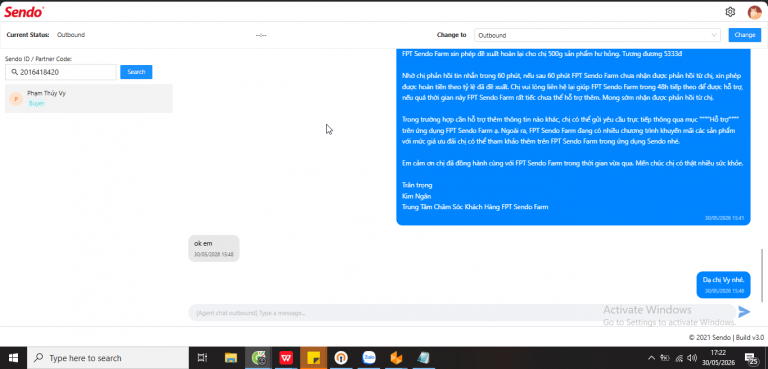Open WPS Office from the taskbar

(286, 358)
